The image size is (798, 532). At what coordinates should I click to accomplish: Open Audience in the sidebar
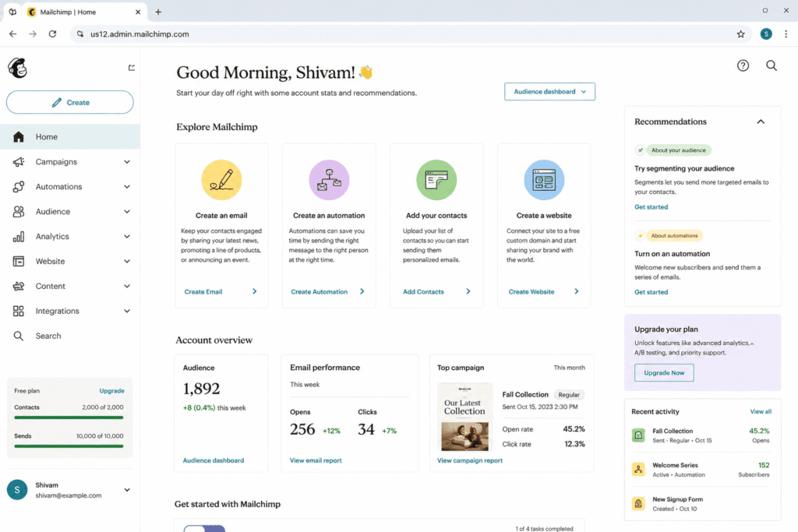tap(70, 212)
